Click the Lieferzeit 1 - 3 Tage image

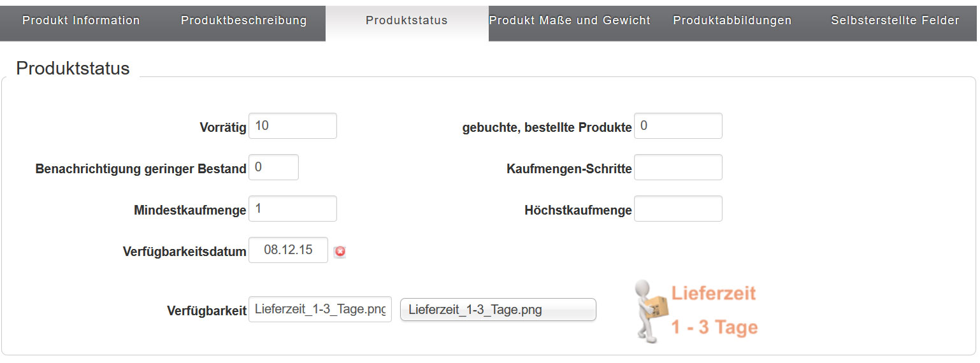click(697, 311)
